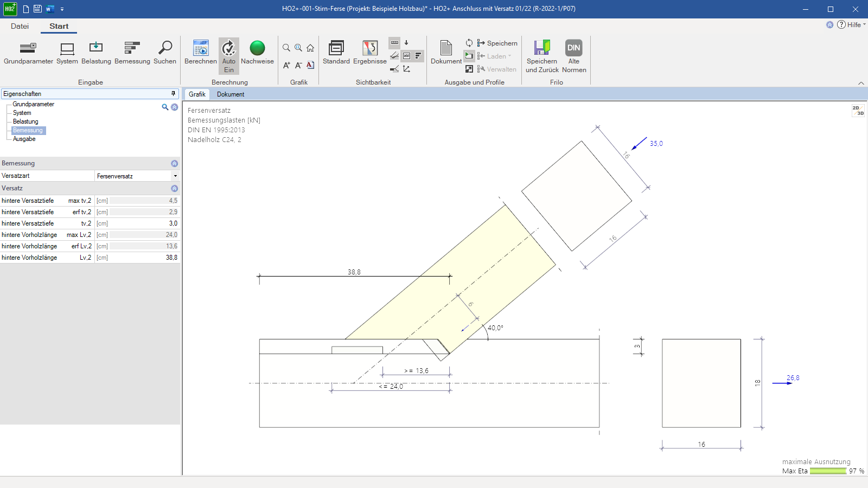Collapse the Bemessung section
868x488 pixels.
point(175,163)
